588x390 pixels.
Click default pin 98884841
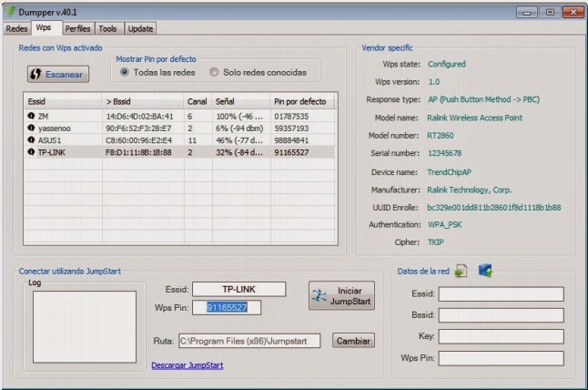coord(291,140)
